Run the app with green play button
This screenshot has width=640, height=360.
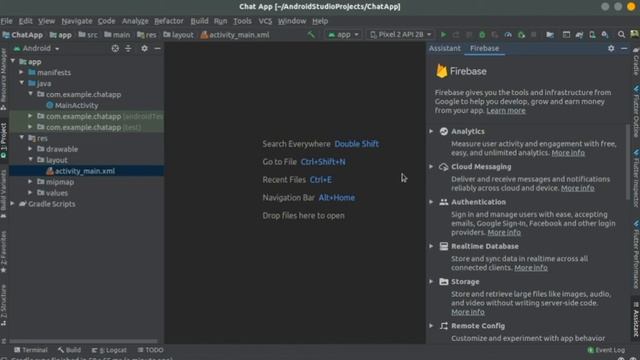pos(444,35)
